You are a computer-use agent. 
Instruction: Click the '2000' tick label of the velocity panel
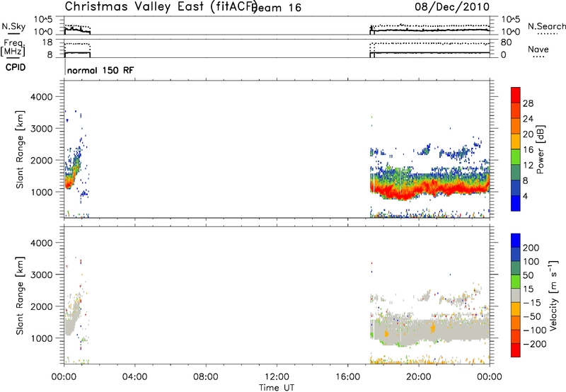pos(42,306)
